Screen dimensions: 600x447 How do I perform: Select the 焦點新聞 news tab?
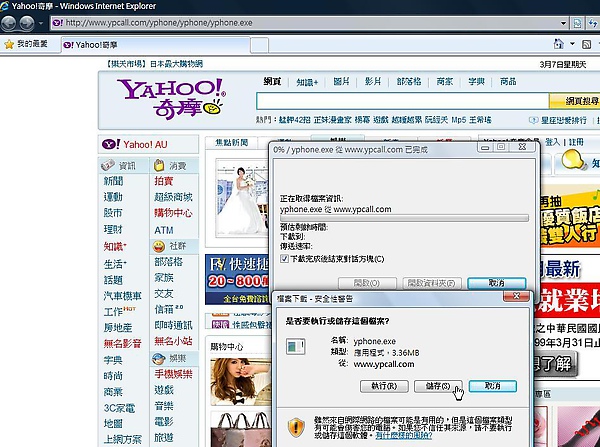[x=232, y=142]
